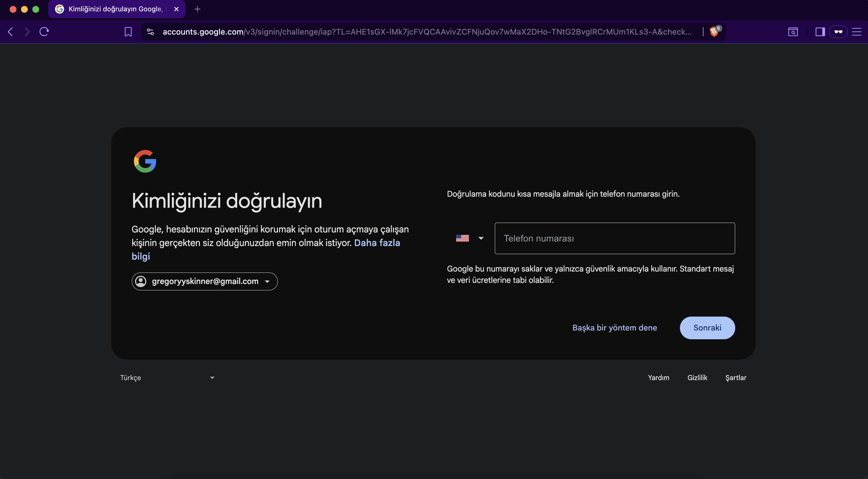
Task: Expand the country flag selector
Action: [470, 238]
